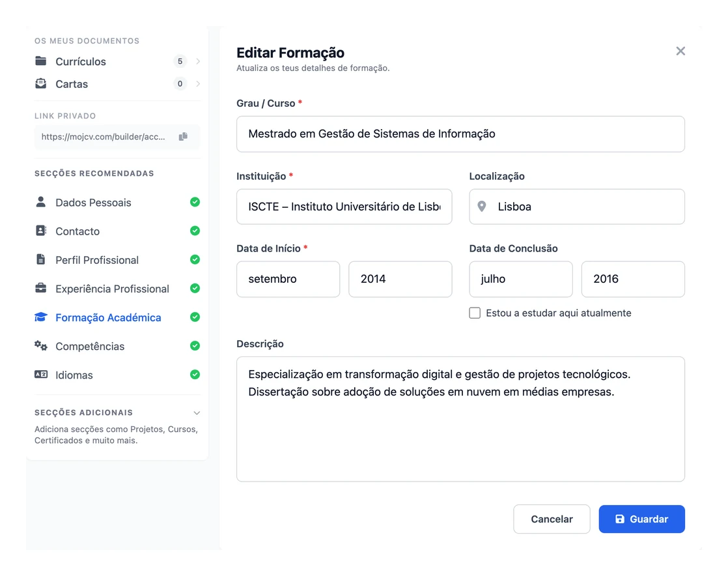
Task: Click green checkmark next to Competências
Action: (195, 346)
